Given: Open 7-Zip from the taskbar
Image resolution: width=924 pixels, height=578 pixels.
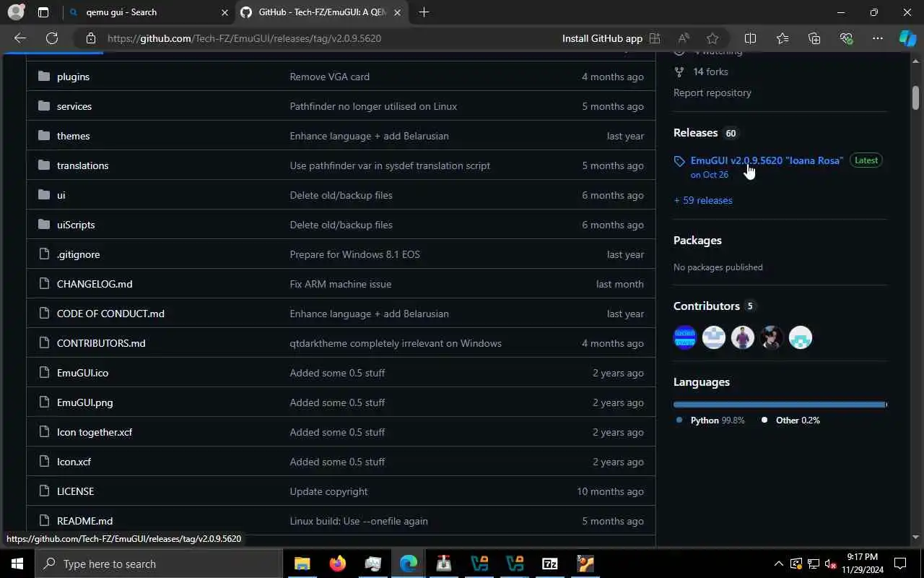Looking at the screenshot, I should pyautogui.click(x=550, y=564).
